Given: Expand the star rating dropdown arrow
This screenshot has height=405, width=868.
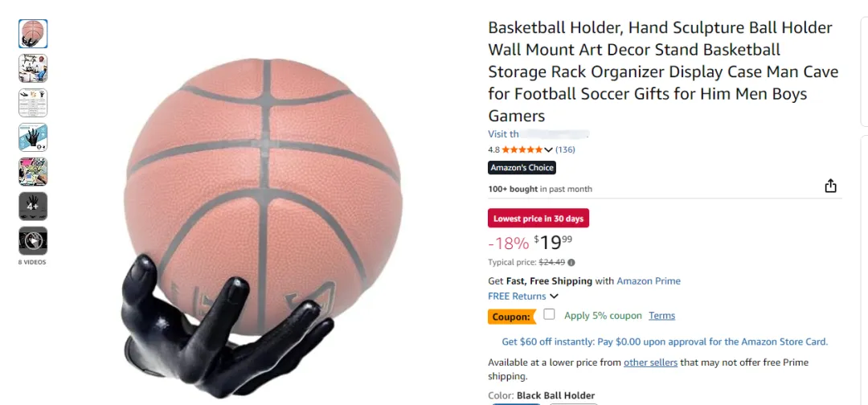Looking at the screenshot, I should pyautogui.click(x=549, y=149).
